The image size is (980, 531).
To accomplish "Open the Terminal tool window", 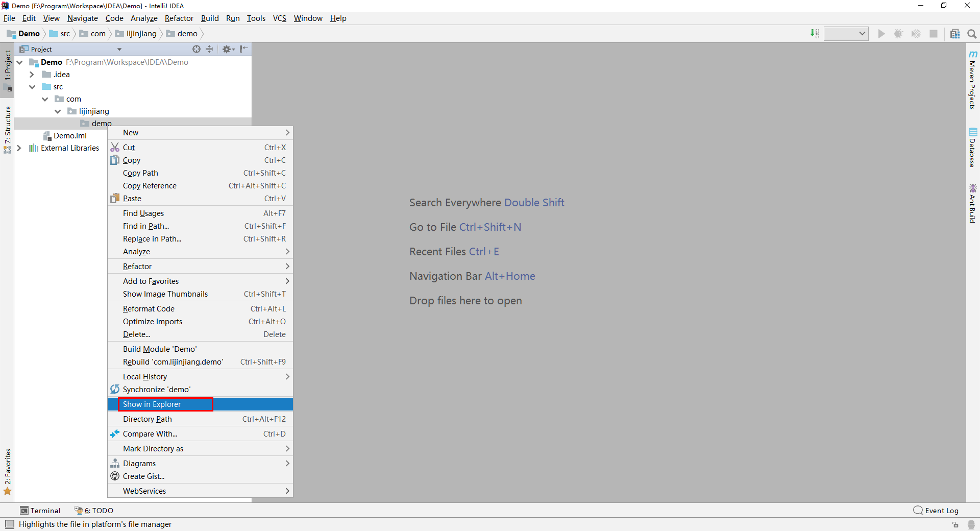I will [x=40, y=511].
